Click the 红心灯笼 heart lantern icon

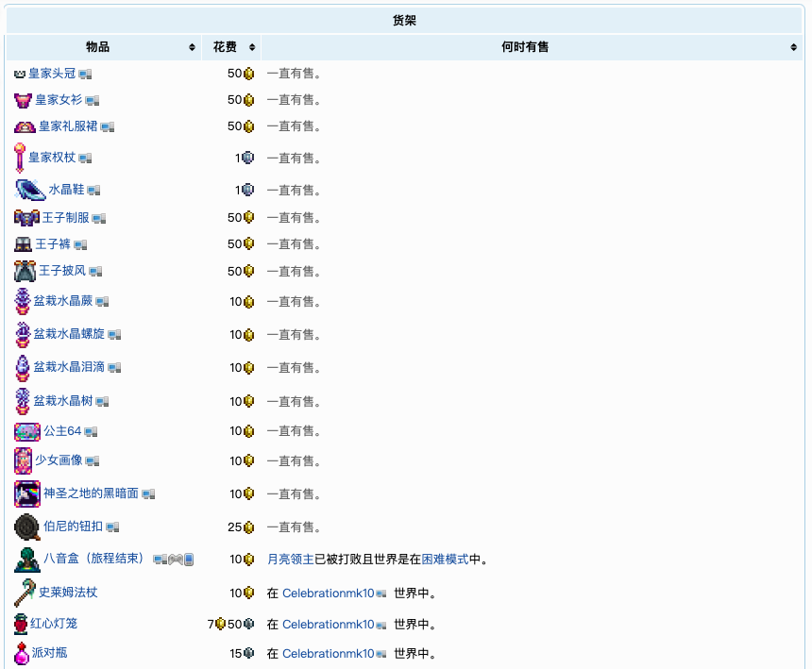coord(19,626)
